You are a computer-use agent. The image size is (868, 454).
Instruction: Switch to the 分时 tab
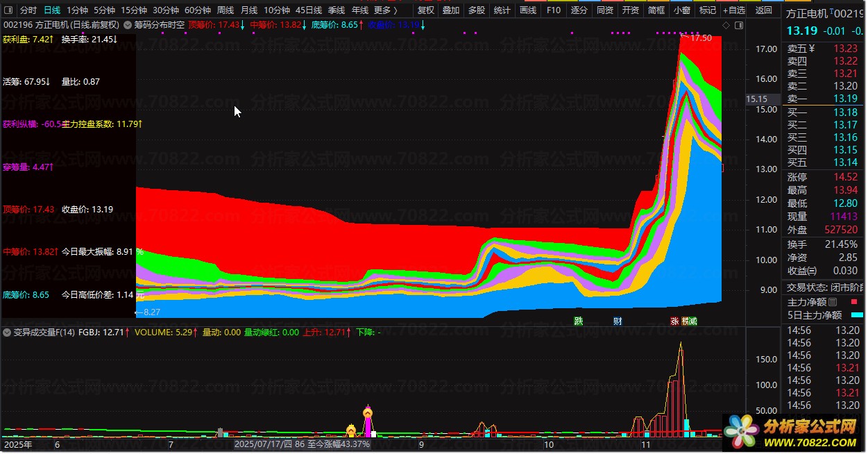28,10
